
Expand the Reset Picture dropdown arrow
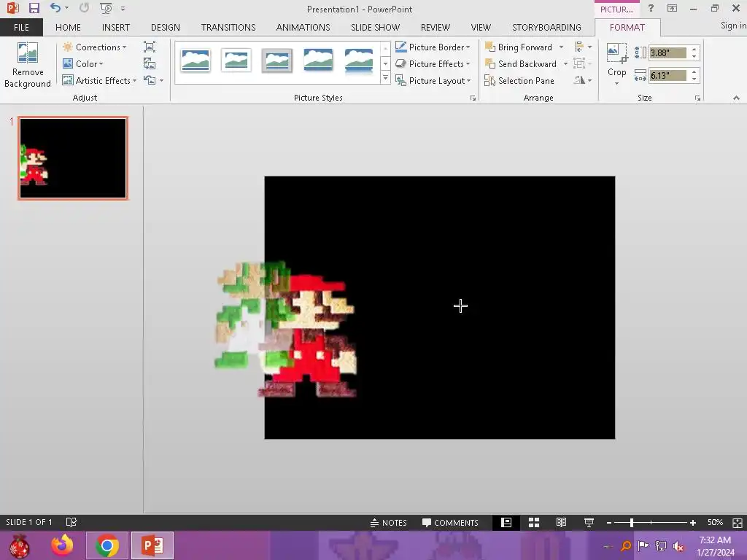161,80
